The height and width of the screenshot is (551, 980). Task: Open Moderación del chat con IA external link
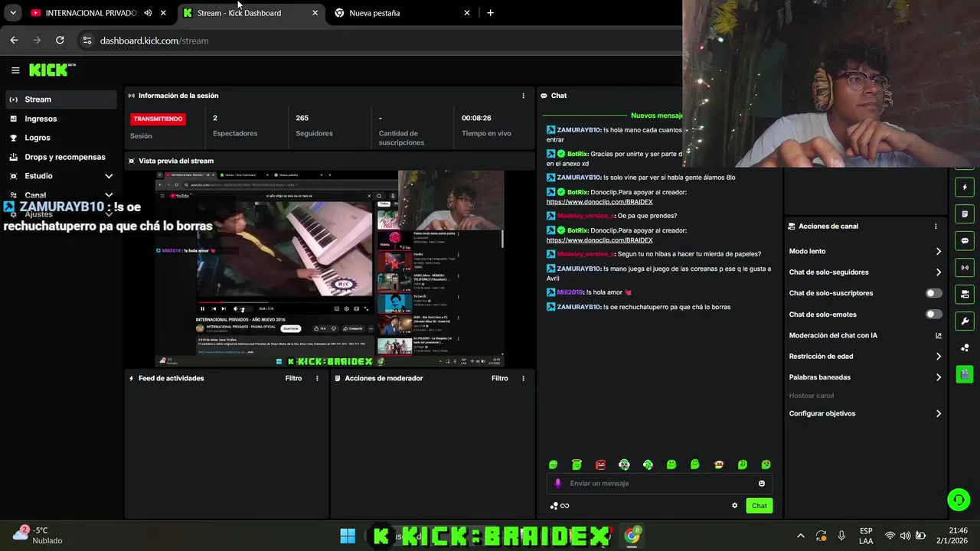pos(939,335)
